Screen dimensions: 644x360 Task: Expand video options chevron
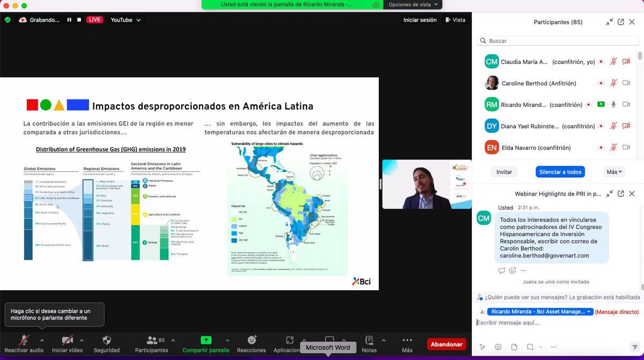pyautogui.click(x=82, y=340)
